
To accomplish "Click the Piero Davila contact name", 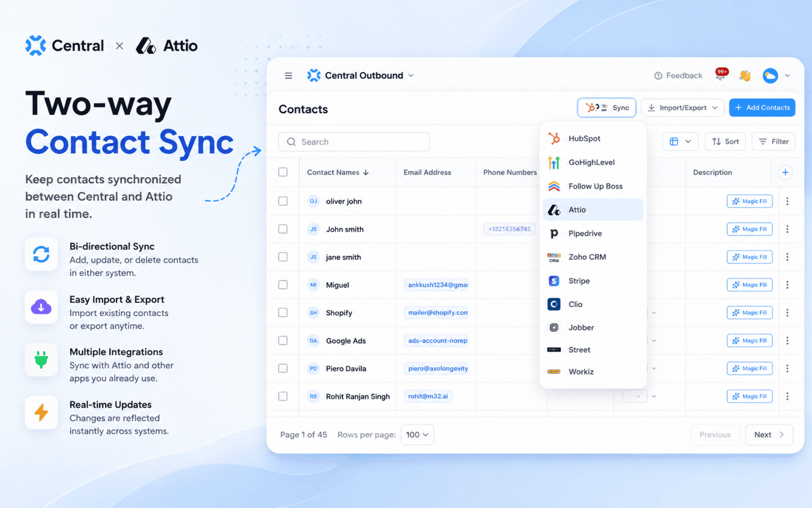I will pos(346,369).
